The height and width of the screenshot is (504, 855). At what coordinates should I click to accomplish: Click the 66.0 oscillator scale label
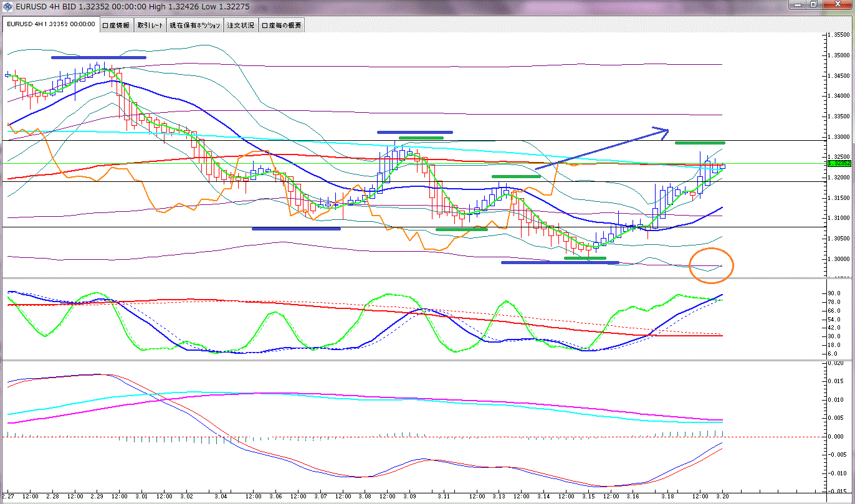pyautogui.click(x=835, y=310)
